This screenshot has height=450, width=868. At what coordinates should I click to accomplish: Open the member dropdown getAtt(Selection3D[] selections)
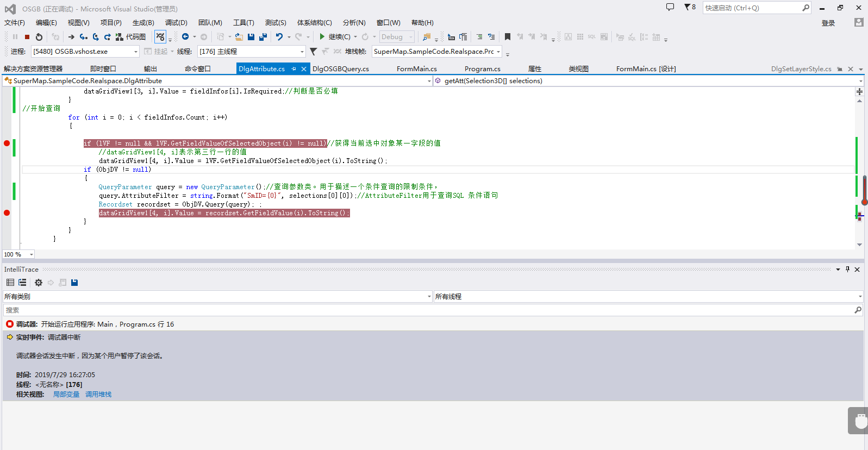[x=648, y=81]
